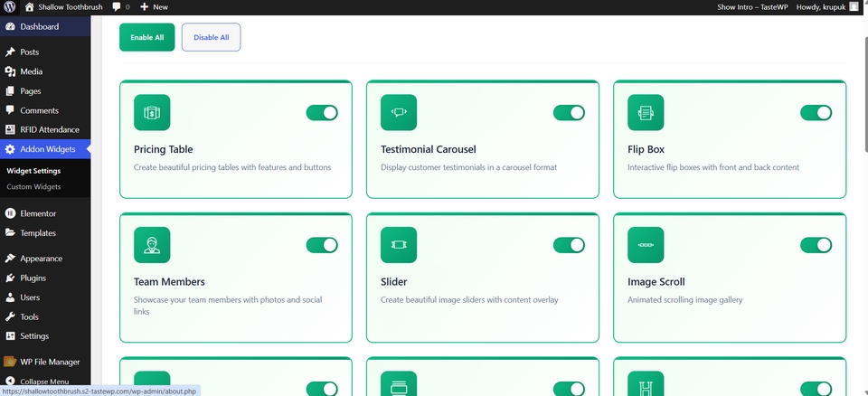Click Howdy, krupuk account link
This screenshot has width=868, height=396.
827,7
